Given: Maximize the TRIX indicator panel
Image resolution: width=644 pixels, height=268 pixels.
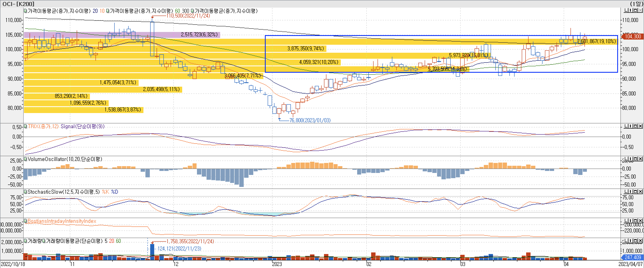Looking at the screenshot, I should [x=635, y=126].
